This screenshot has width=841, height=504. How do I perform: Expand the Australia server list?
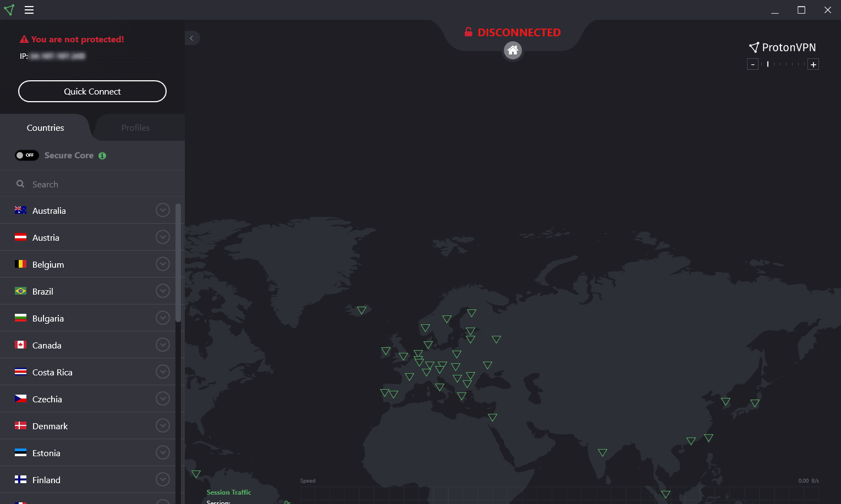point(163,210)
